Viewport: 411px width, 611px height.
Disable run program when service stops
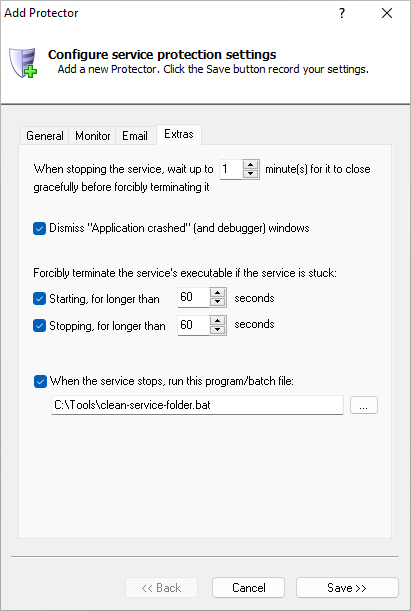click(x=40, y=381)
